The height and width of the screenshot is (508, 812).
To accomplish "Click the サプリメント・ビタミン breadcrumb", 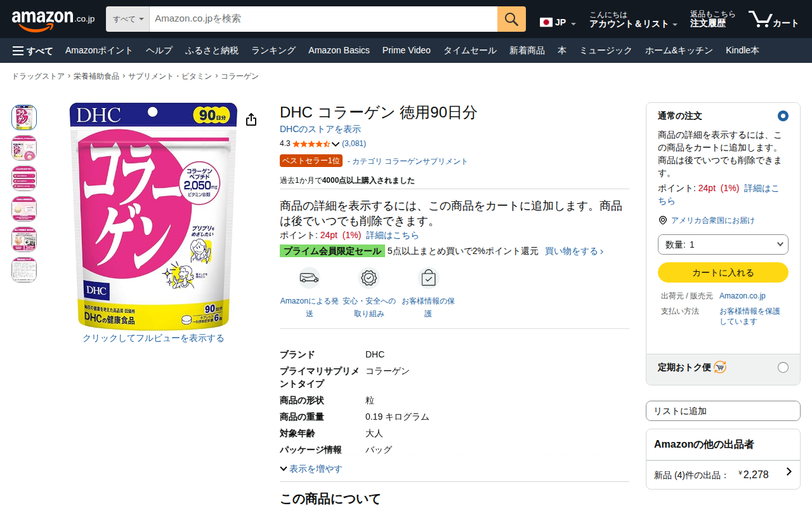I will [x=170, y=76].
